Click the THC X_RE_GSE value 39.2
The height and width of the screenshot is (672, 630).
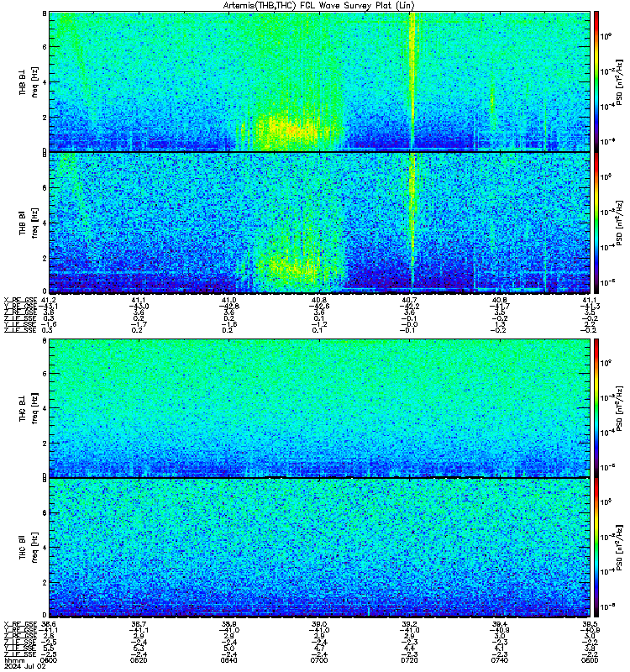[409, 624]
